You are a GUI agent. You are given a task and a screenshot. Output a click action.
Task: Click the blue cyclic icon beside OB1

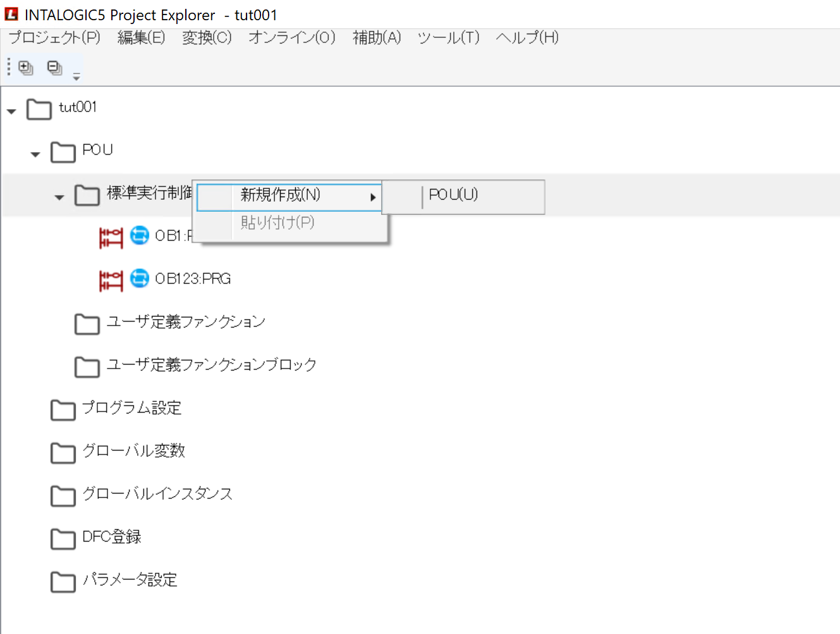139,235
